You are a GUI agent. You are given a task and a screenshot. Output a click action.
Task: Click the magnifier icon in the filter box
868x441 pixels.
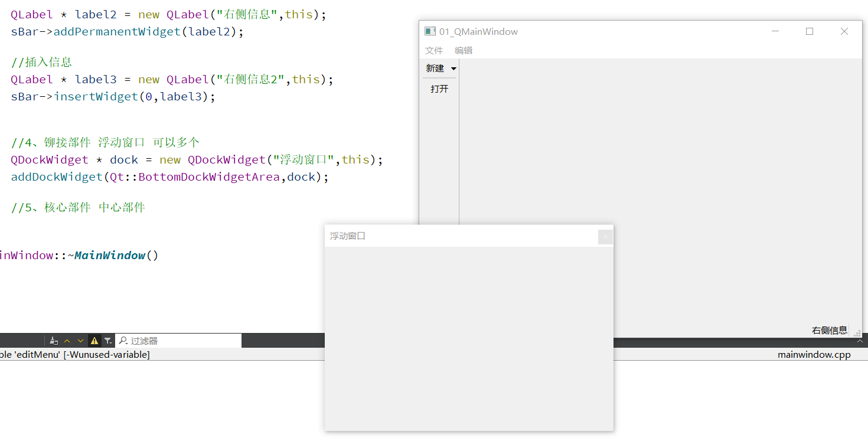point(123,340)
